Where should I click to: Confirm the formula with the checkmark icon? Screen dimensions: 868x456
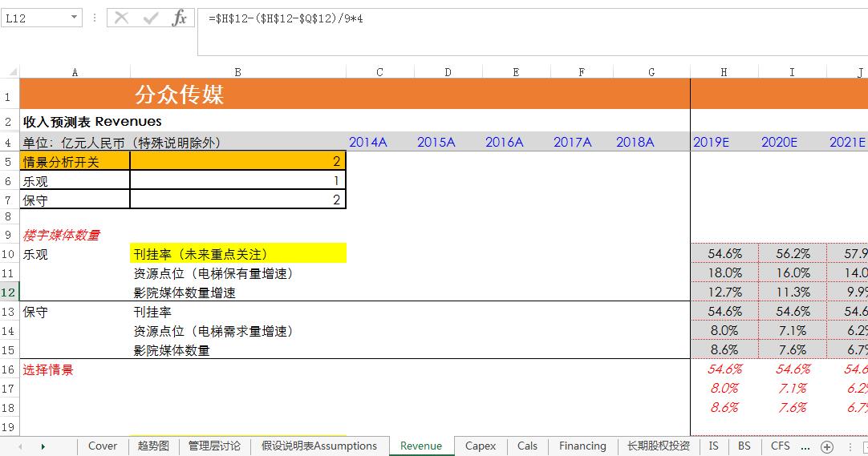(151, 18)
